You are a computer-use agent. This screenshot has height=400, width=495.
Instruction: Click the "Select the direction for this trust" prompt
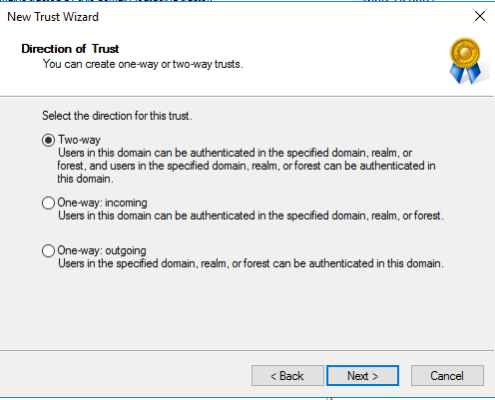pos(117,116)
